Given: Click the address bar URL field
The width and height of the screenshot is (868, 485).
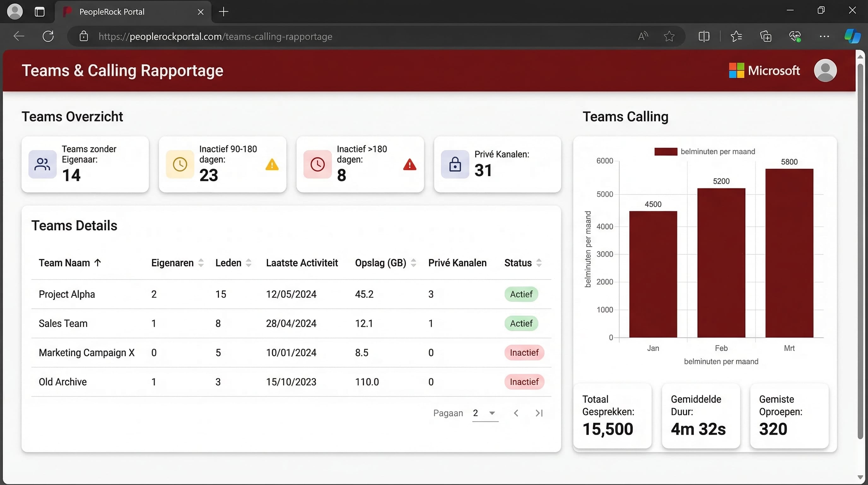Looking at the screenshot, I should point(215,36).
